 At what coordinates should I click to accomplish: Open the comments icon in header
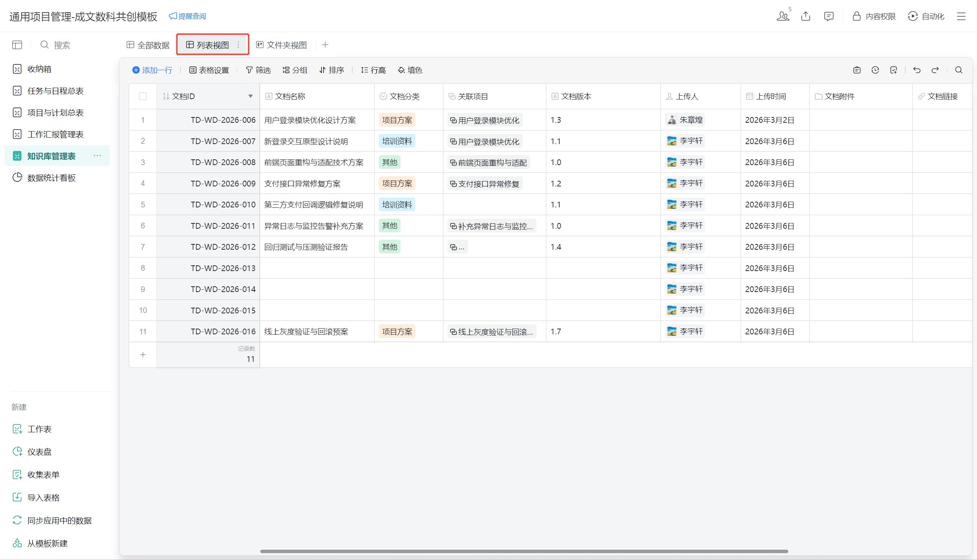tap(829, 16)
